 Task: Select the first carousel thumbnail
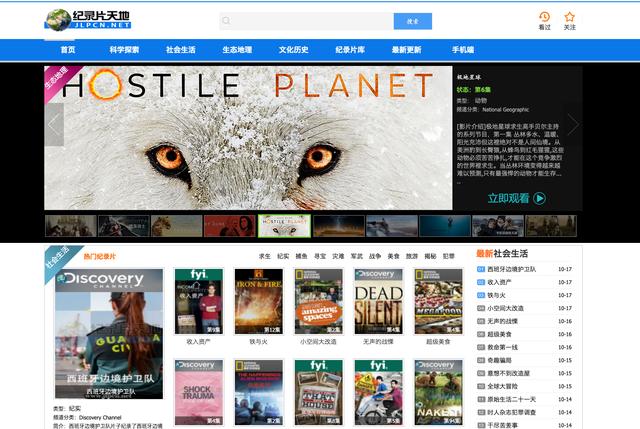[x=71, y=226]
